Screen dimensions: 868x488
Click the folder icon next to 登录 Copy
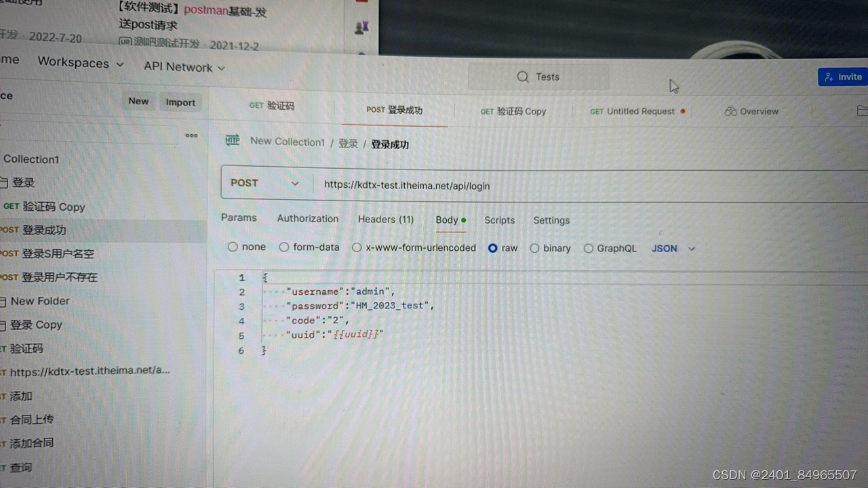pyautogui.click(x=3, y=325)
